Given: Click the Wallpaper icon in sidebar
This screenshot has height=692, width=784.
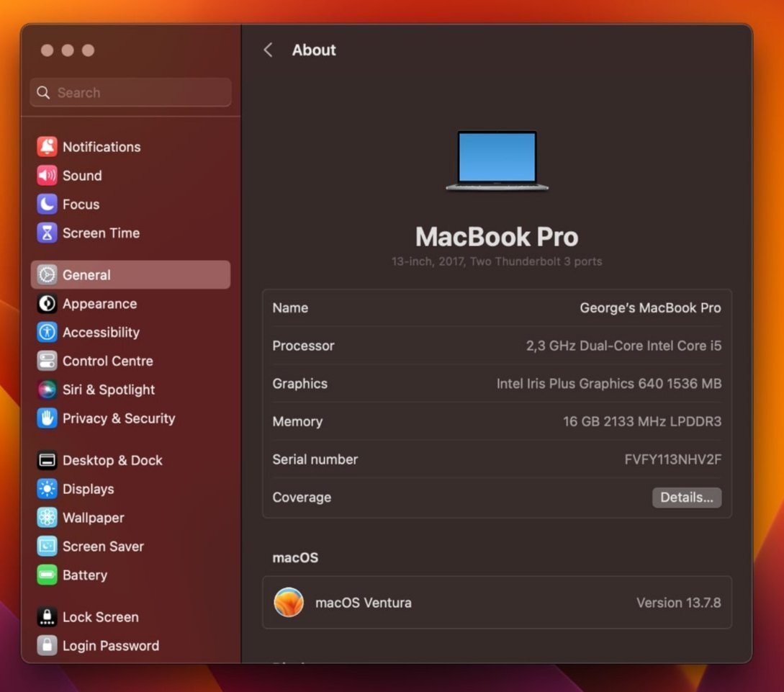Looking at the screenshot, I should [x=47, y=518].
